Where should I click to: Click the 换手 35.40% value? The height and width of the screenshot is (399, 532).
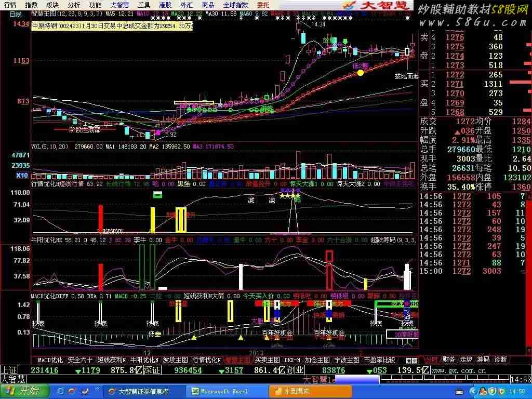(462, 187)
